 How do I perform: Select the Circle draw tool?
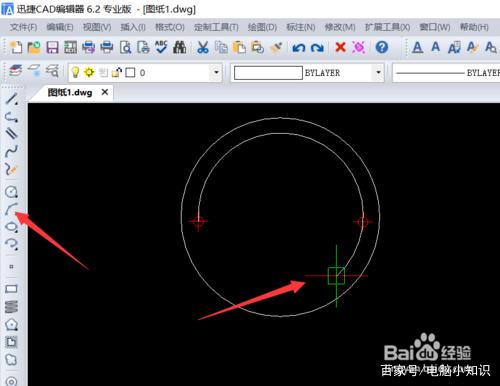point(12,191)
